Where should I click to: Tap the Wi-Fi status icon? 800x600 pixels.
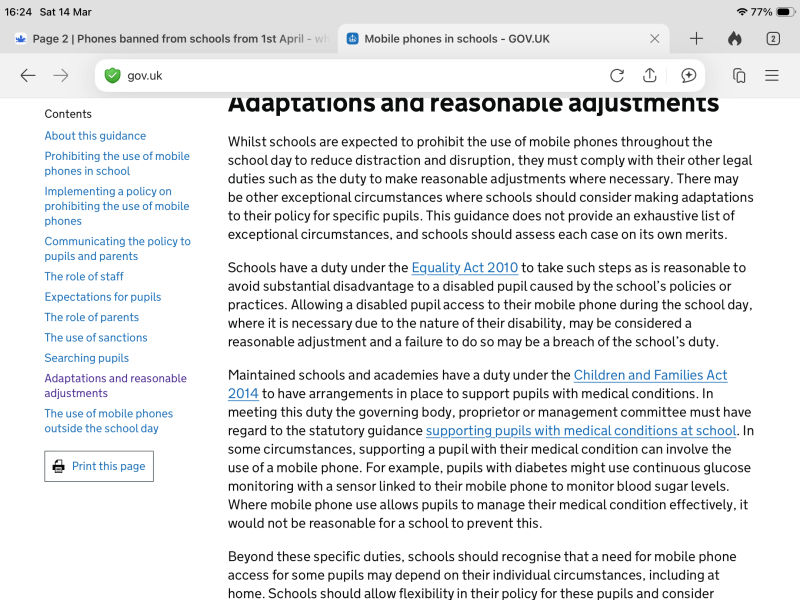[x=742, y=12]
